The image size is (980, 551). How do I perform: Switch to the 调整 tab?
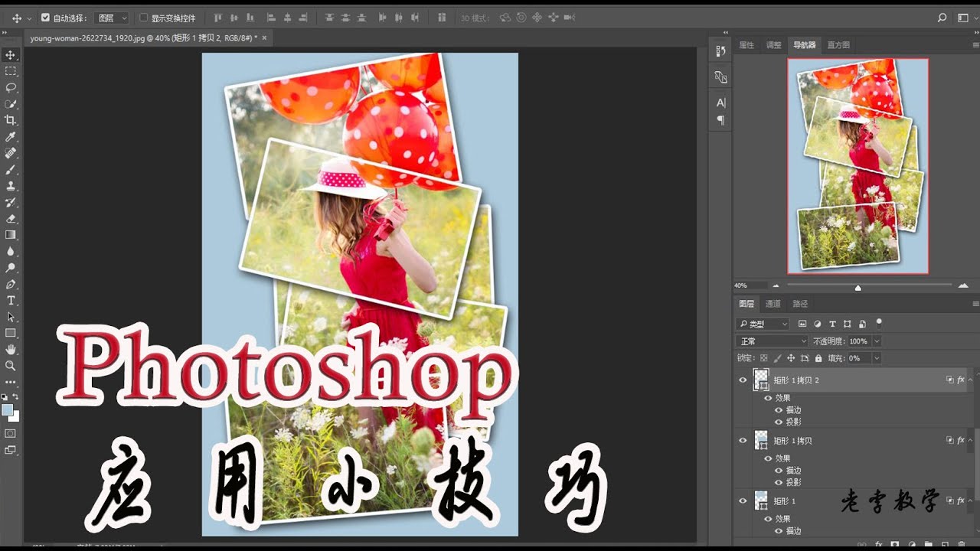pyautogui.click(x=774, y=45)
